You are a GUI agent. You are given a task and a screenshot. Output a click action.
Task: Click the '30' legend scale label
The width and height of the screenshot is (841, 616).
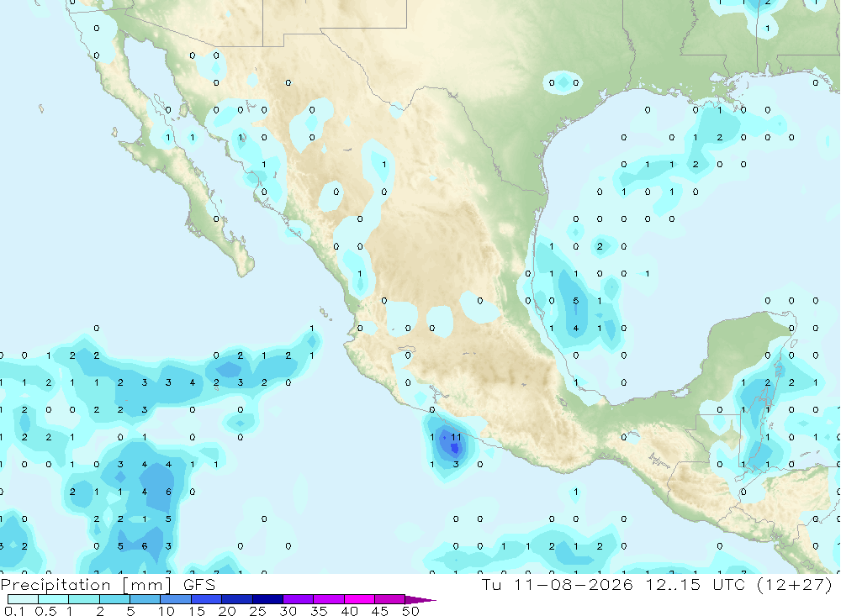[288, 611]
